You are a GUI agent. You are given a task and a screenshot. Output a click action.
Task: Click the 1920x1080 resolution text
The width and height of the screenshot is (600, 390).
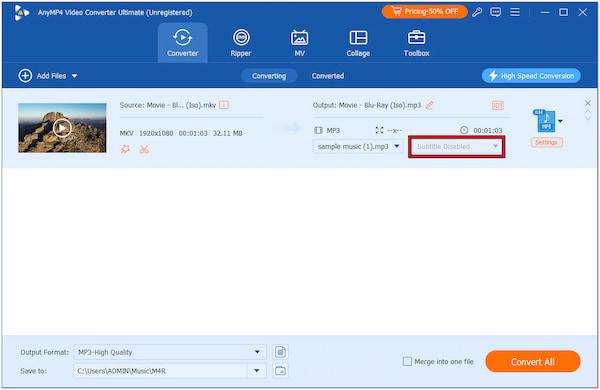click(x=156, y=133)
